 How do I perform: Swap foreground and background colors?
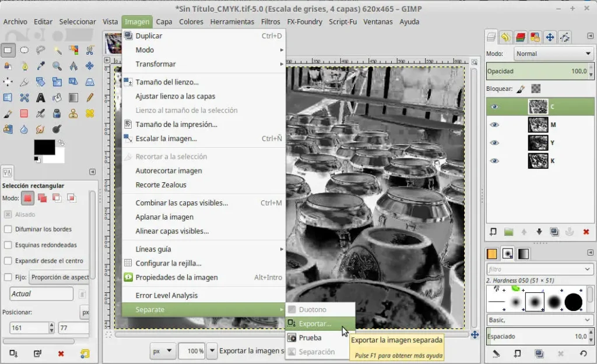click(61, 143)
